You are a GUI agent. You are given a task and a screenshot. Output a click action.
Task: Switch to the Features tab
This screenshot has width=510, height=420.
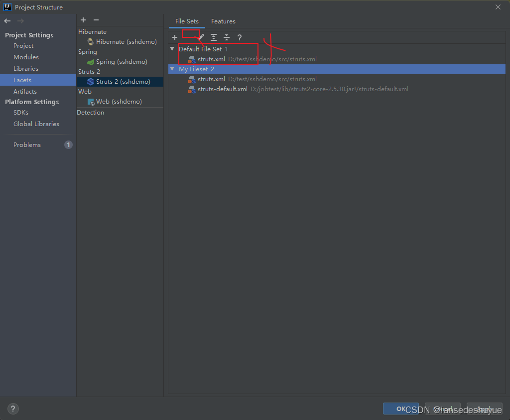pos(223,21)
